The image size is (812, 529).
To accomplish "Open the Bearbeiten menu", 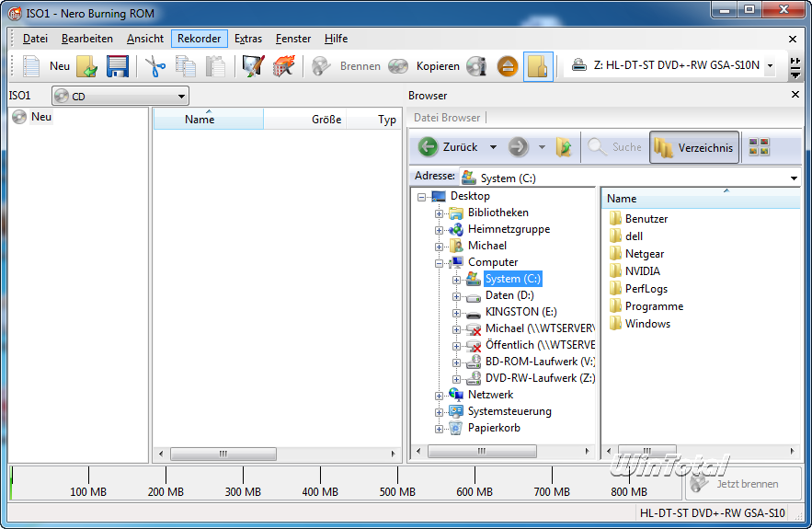I will tap(87, 39).
